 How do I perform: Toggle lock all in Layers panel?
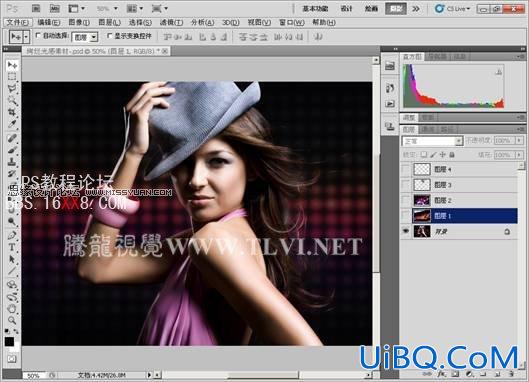(452, 155)
